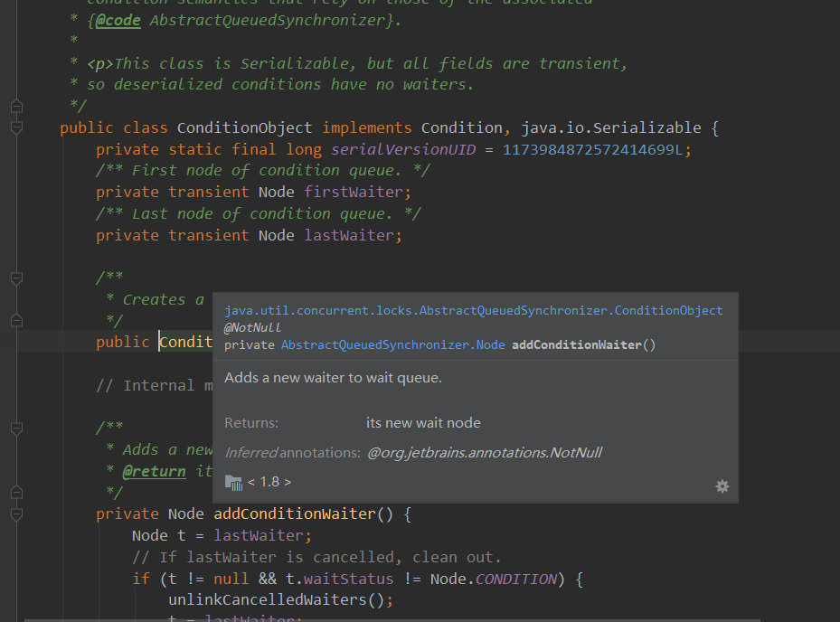The image size is (840, 622).
Task: Click java.io.Serializable in class declaration
Action: [610, 128]
